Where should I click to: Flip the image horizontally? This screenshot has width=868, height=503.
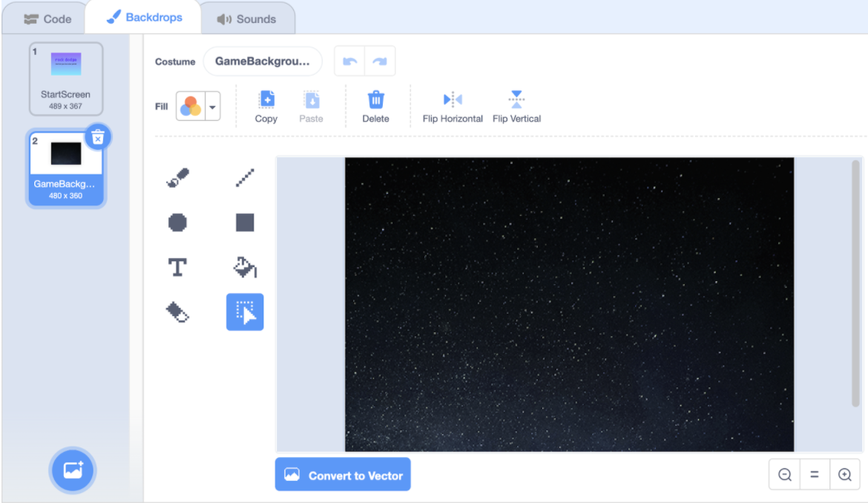(453, 107)
